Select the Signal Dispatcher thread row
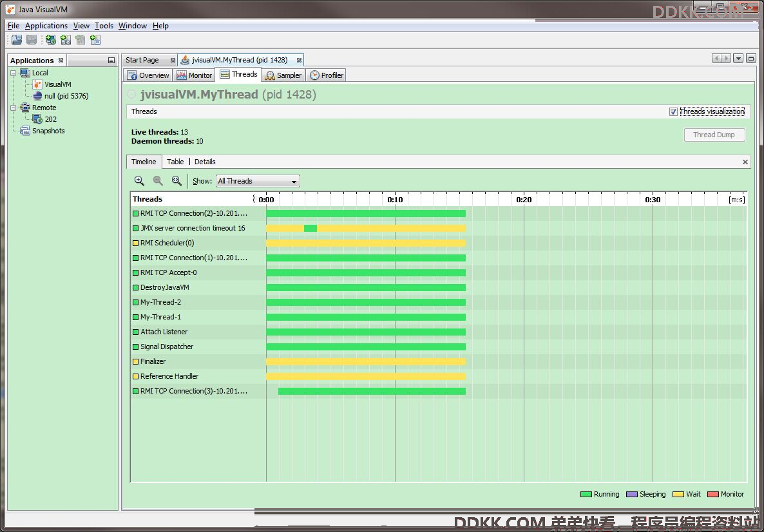 (439, 347)
